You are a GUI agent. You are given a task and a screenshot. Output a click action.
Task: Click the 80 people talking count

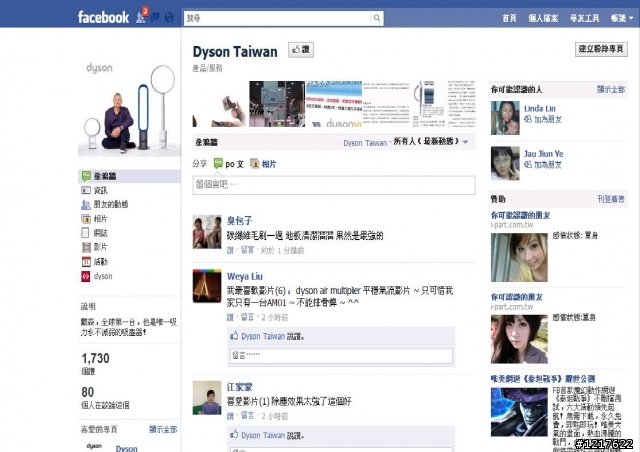point(88,392)
